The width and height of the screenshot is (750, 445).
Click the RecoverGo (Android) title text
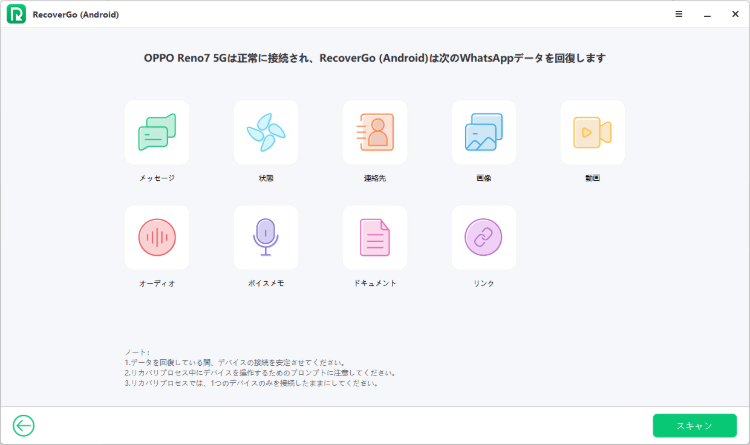click(76, 14)
